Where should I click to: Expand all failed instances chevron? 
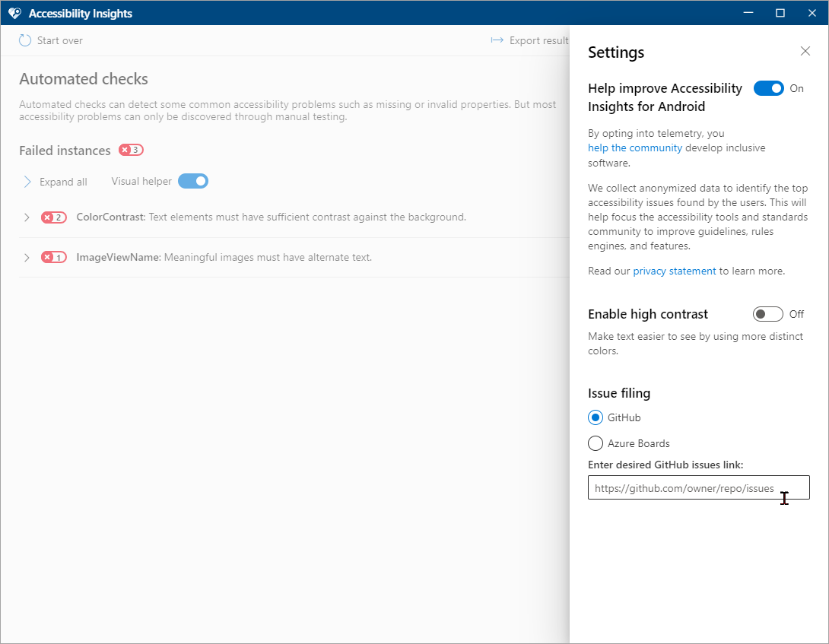click(x=27, y=182)
